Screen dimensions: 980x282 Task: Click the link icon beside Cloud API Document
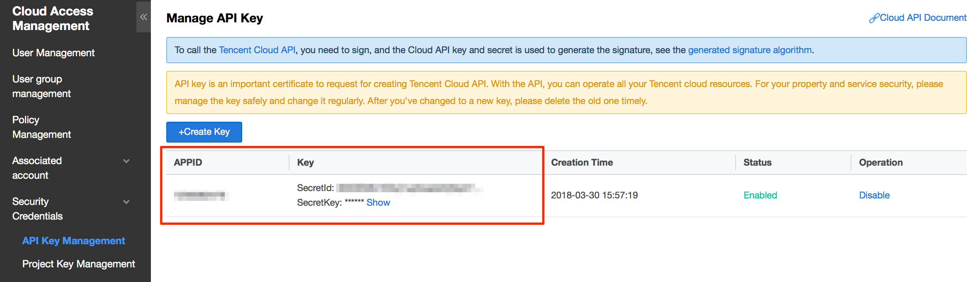(873, 18)
